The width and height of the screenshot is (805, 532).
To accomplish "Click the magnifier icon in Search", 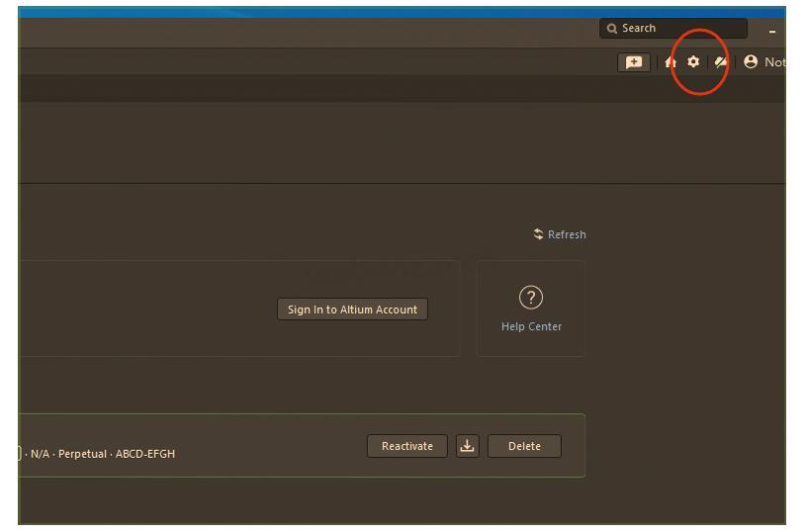I will pyautogui.click(x=612, y=29).
